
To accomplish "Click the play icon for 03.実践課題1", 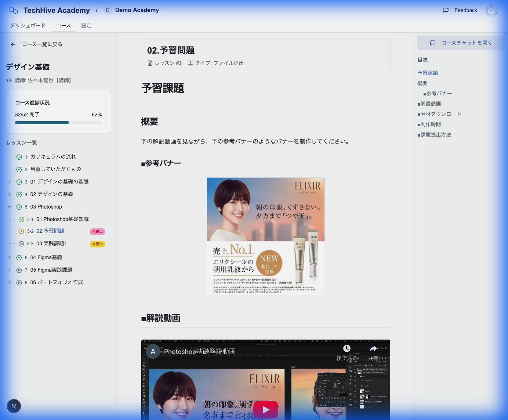I will tap(21, 244).
